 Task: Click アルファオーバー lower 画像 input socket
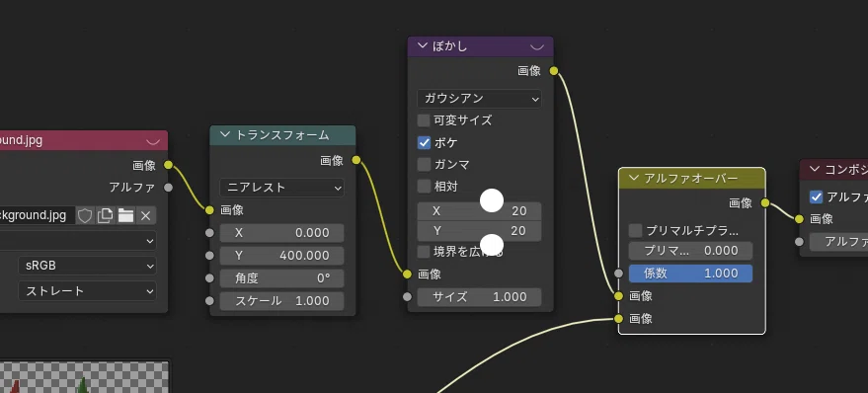(619, 318)
